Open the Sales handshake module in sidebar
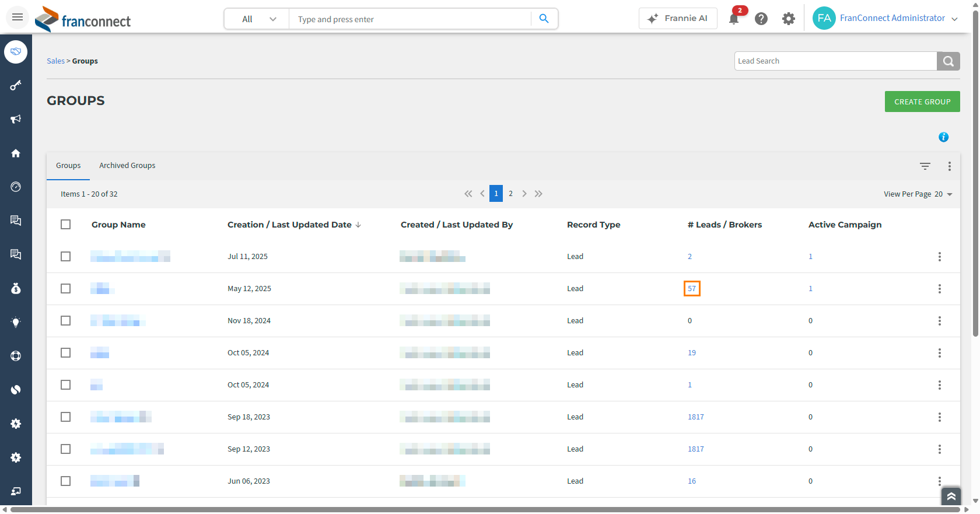The height and width of the screenshot is (514, 980). tap(16, 52)
